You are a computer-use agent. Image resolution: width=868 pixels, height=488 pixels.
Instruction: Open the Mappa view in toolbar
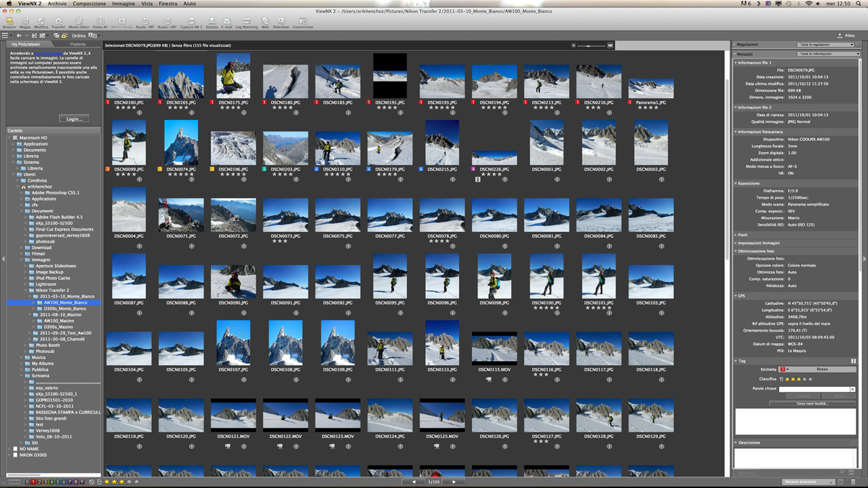coord(25,22)
